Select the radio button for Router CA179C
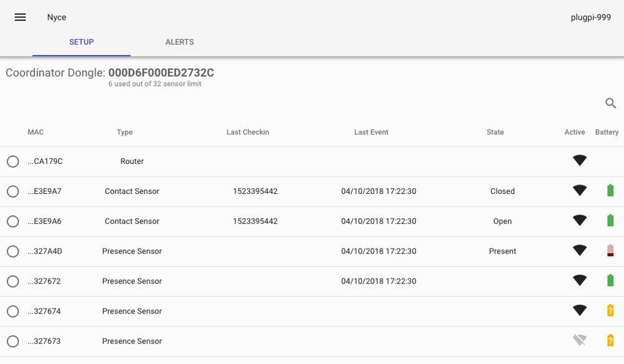The height and width of the screenshot is (364, 624). [x=12, y=161]
